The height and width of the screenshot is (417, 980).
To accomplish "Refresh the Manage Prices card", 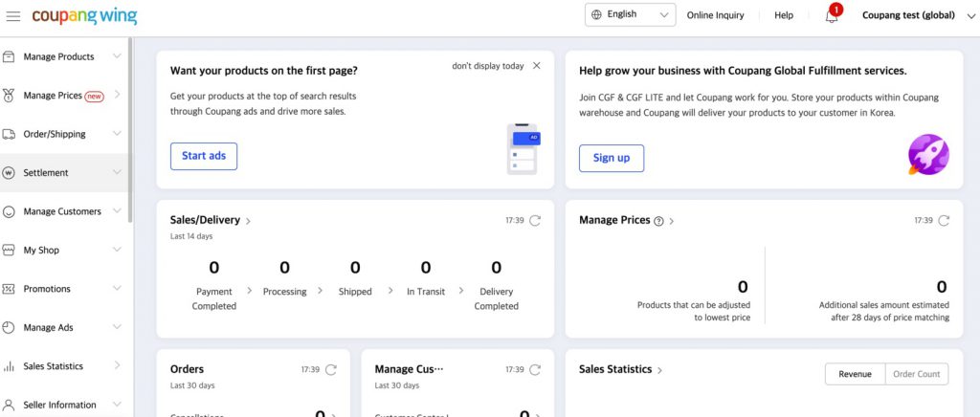I will (x=944, y=220).
